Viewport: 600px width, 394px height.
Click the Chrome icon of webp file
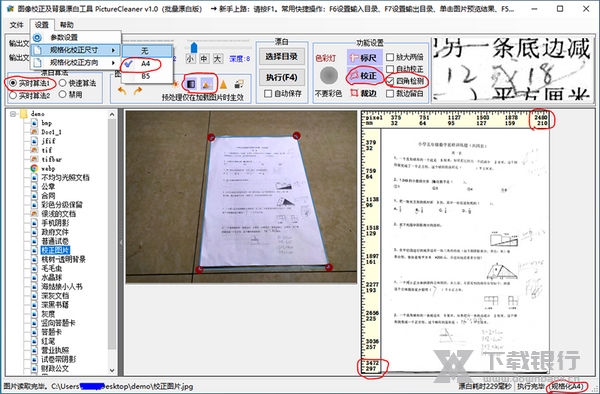34,168
